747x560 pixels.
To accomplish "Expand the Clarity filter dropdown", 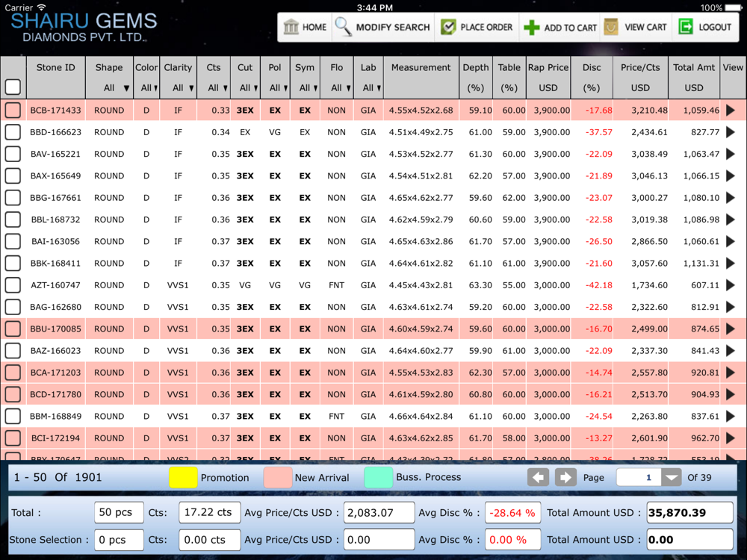I will 184,88.
